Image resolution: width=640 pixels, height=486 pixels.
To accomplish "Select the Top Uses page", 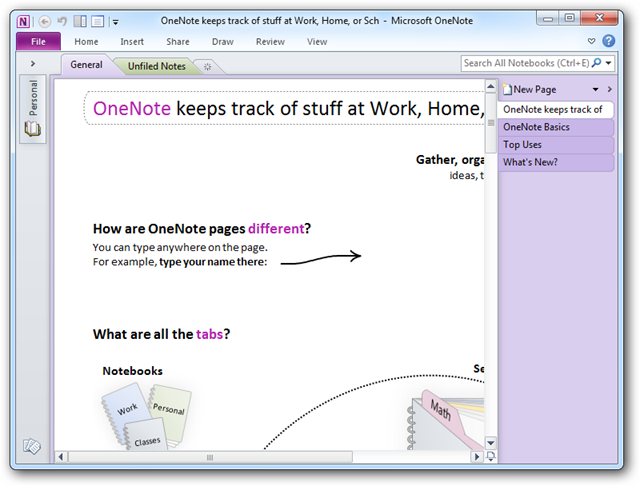I will 555,144.
